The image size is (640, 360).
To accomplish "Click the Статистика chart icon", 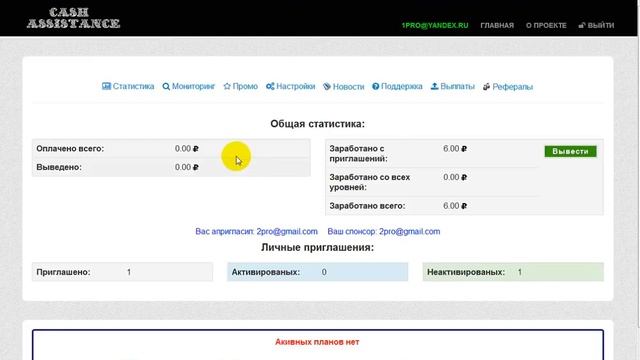I will (x=106, y=86).
